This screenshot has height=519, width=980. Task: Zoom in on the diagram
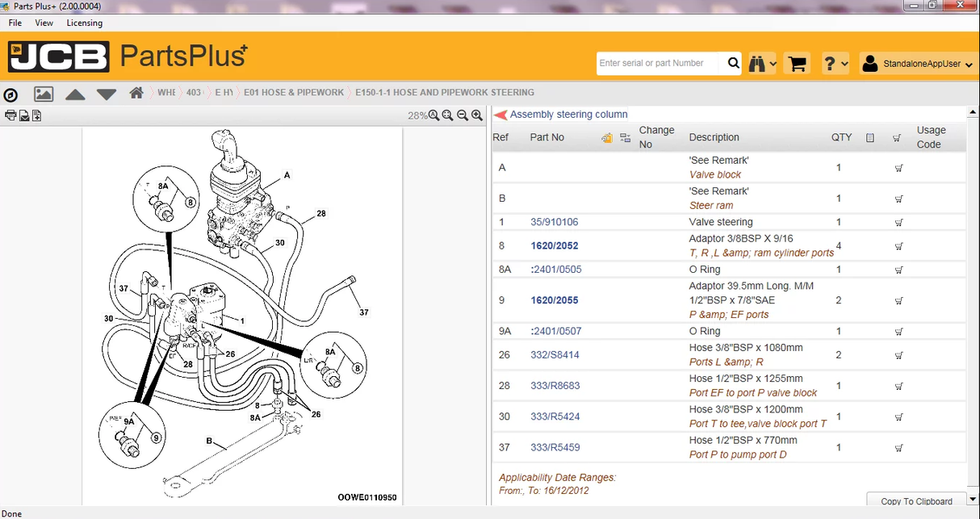[477, 115]
